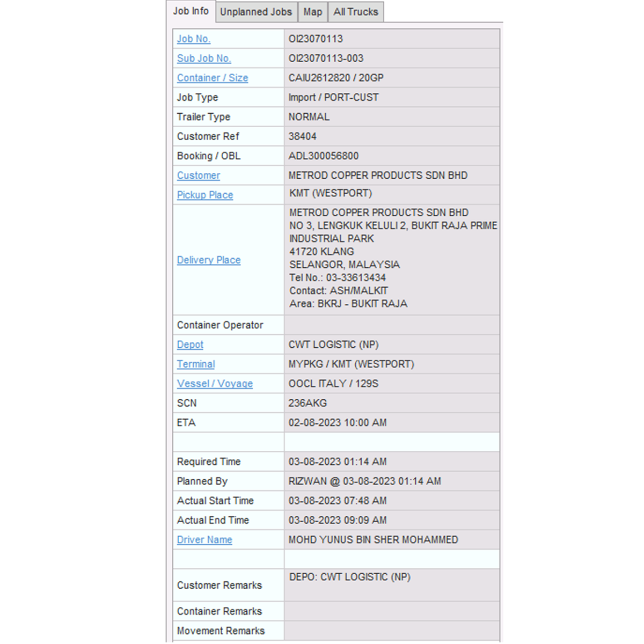Open the Customer link
Screen dimensions: 644x644
[199, 175]
